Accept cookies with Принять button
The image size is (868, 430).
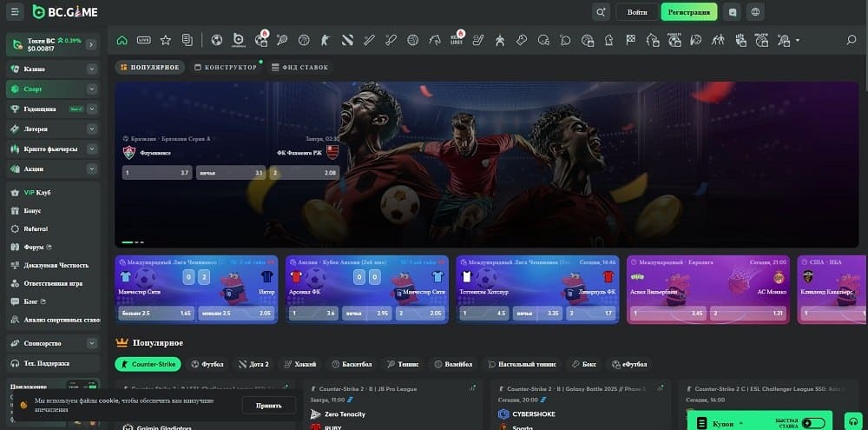coord(268,405)
